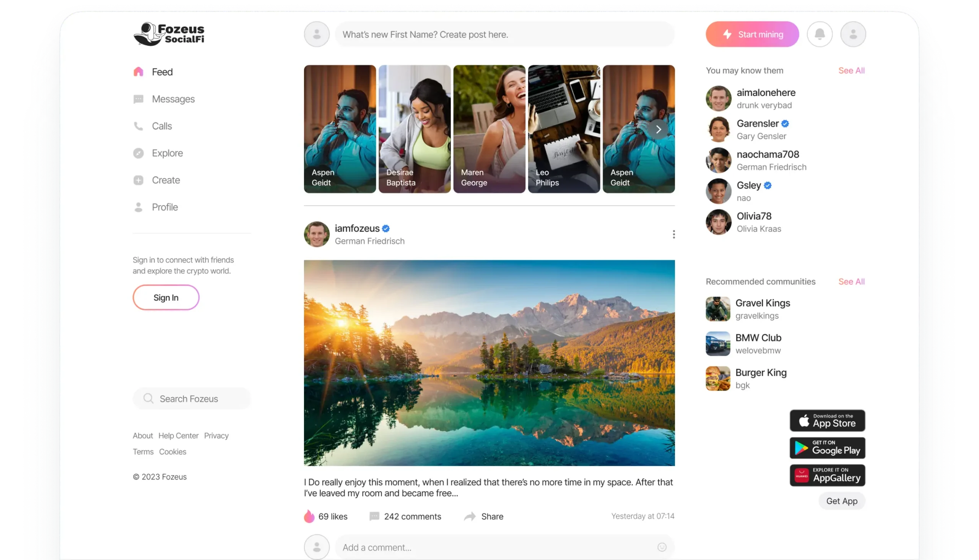This screenshot has width=979, height=560.
Task: Go to Feed in sidebar
Action: click(x=153, y=72)
